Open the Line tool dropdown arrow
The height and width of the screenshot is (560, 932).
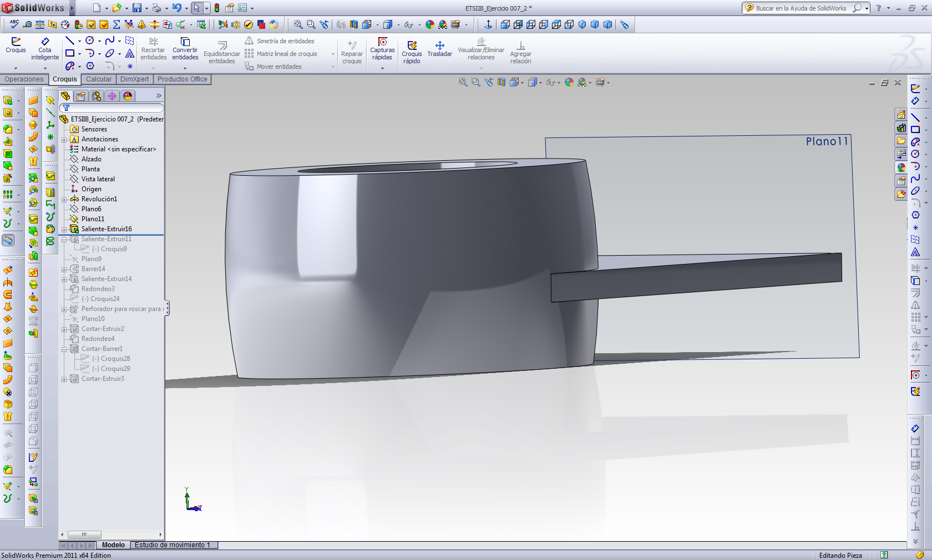(x=79, y=41)
